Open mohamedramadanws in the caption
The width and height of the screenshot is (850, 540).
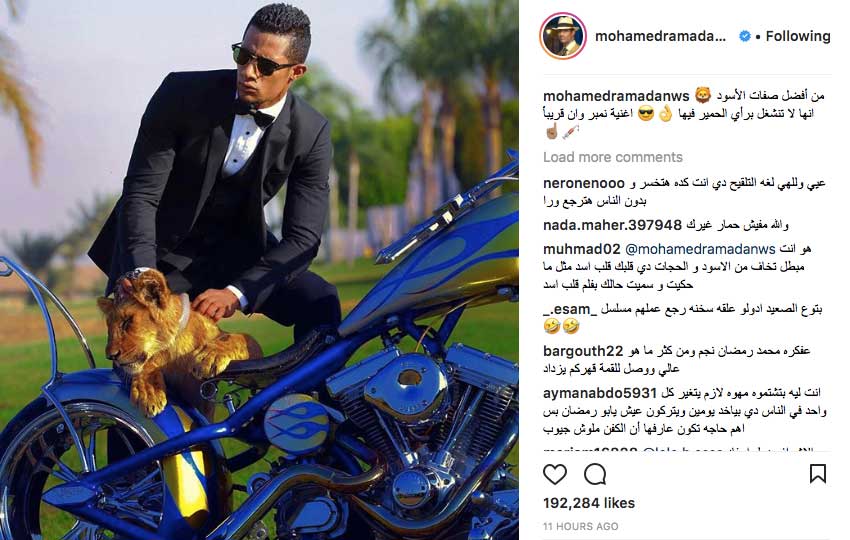click(616, 96)
